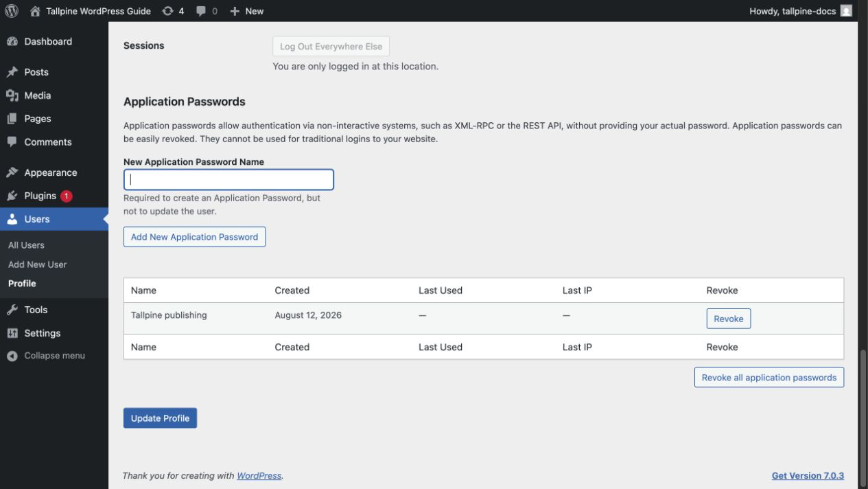Screen dimensions: 868x489
Task: Click the Tools wrench icon
Action: coord(12,310)
